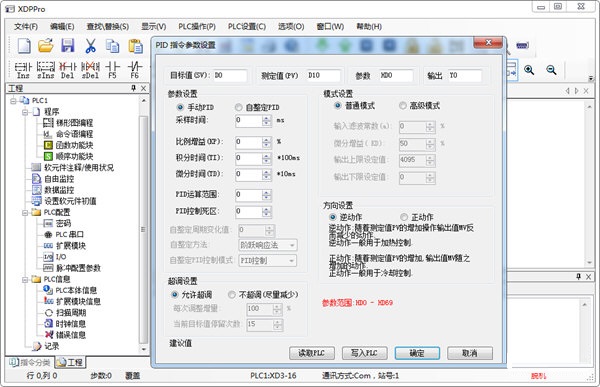Viewport: 600px width, 387px height.
Task: Close the 工程 project panel
Action: point(143,88)
